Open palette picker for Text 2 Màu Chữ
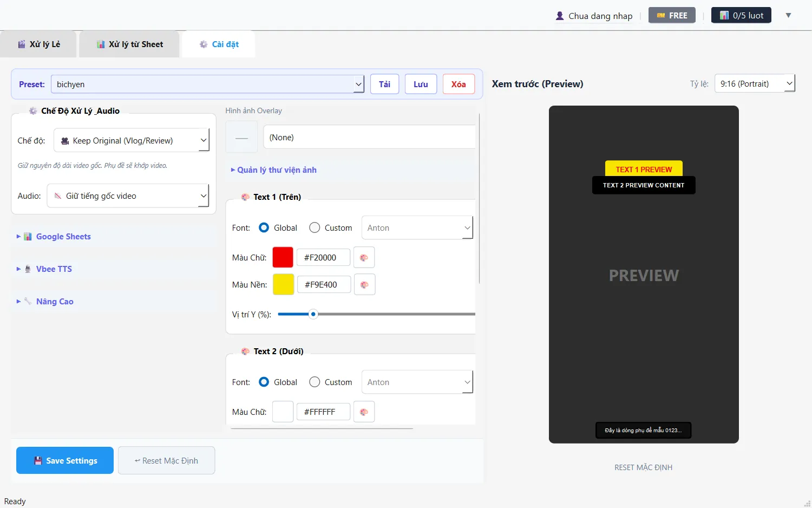The width and height of the screenshot is (812, 508). [x=364, y=412]
